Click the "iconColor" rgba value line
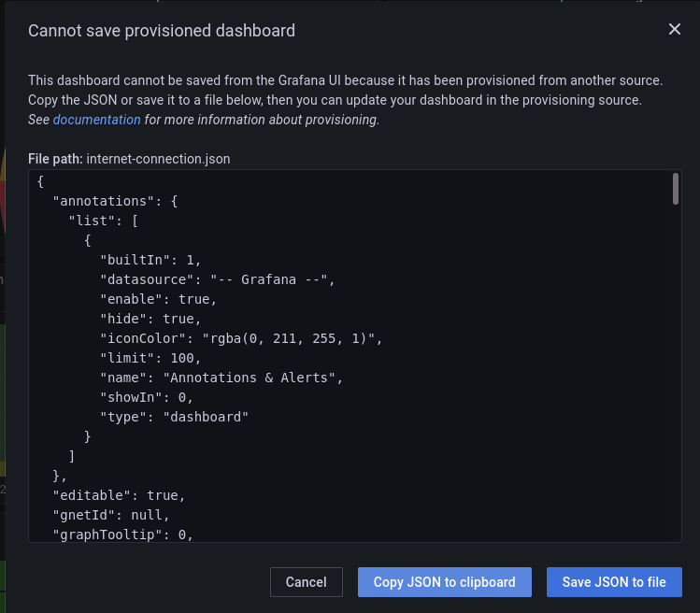The image size is (700, 613). 241,338
